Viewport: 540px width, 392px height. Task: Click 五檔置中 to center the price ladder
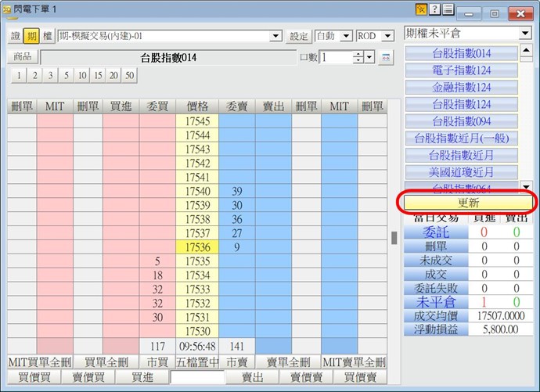(197, 362)
